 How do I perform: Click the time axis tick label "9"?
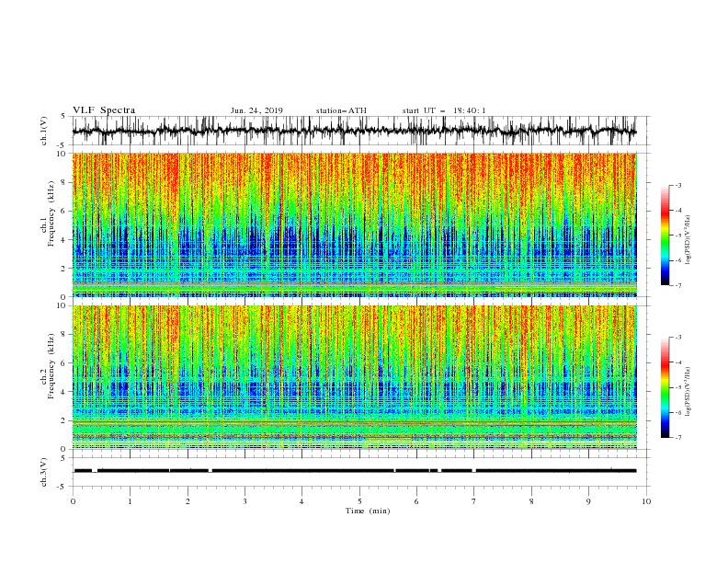click(588, 501)
